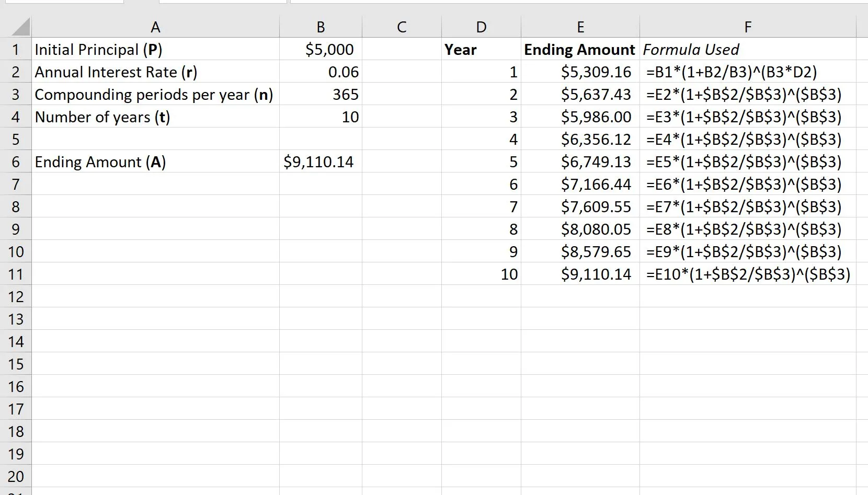Select Year 5 cell in column D
This screenshot has height=495, width=868.
481,162
